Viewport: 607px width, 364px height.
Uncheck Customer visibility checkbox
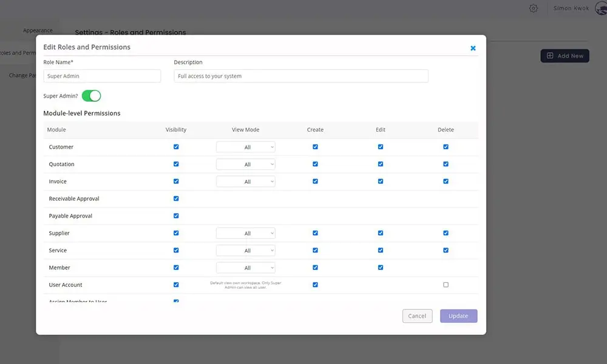point(176,147)
